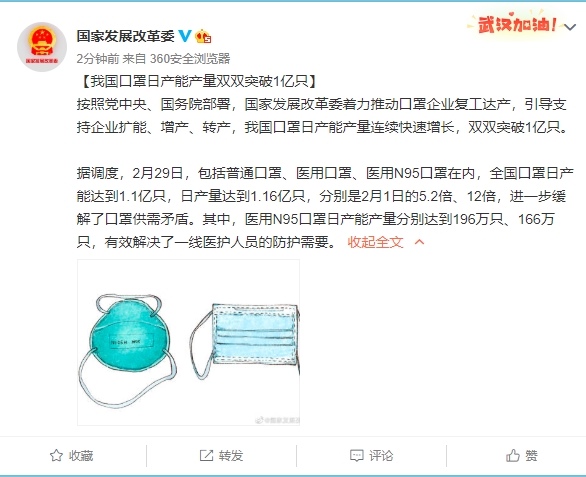Viewport: 586px width, 477px height.
Task: Open the face mask illustration image
Action: (x=188, y=342)
